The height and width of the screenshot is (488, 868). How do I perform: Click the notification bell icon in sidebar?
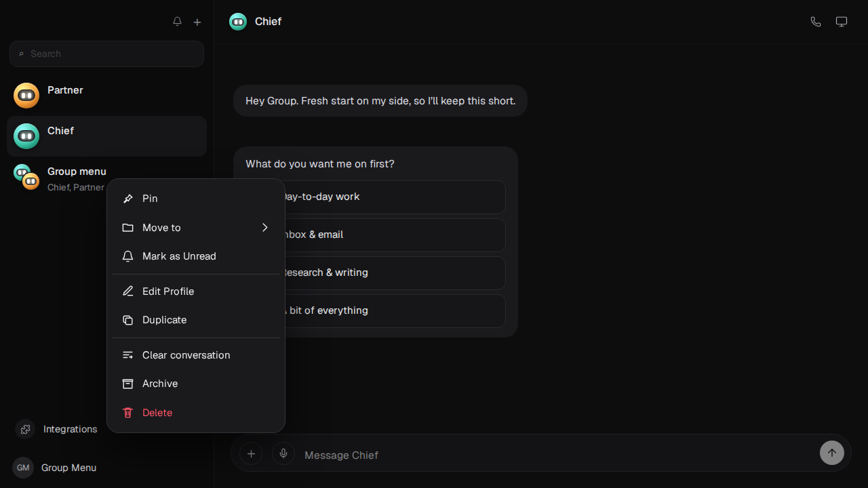pos(177,22)
